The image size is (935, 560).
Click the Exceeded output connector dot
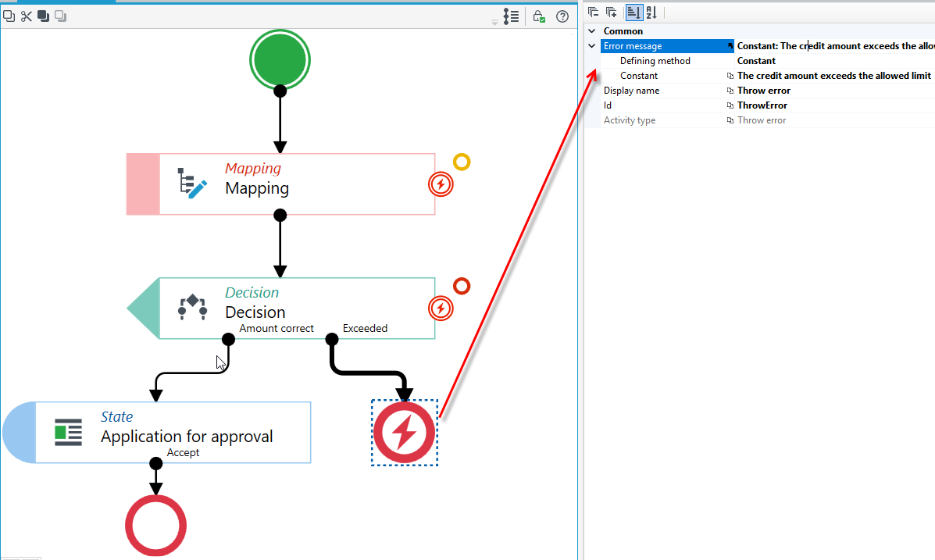tap(331, 339)
